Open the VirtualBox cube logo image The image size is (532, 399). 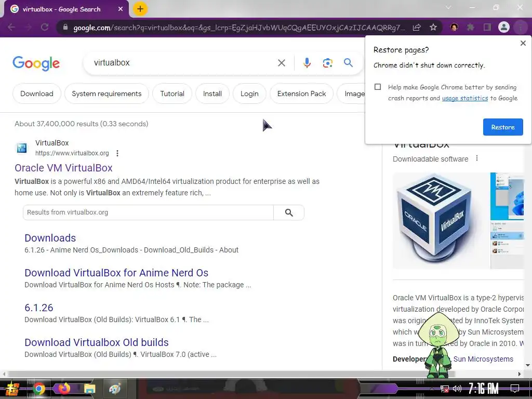[x=441, y=220]
